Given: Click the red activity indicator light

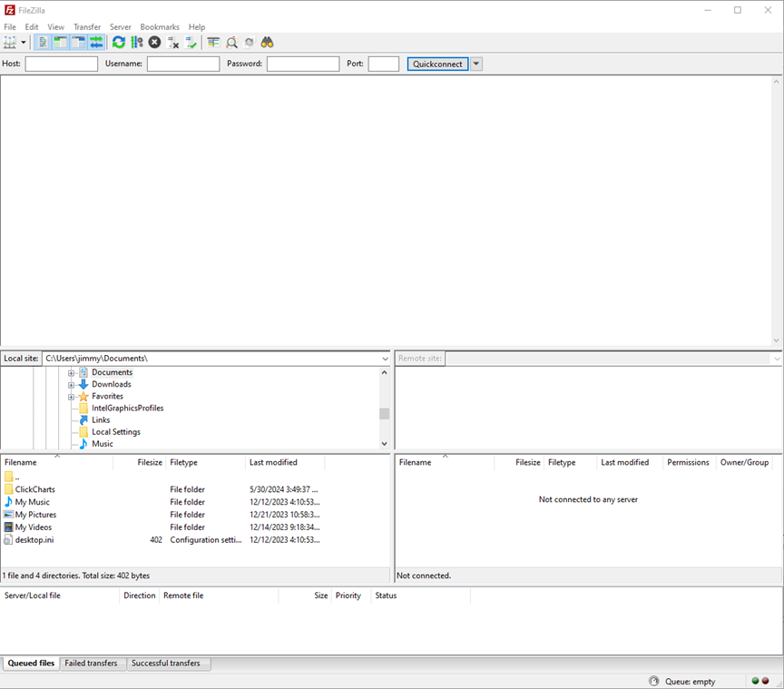Looking at the screenshot, I should pyautogui.click(x=765, y=681).
